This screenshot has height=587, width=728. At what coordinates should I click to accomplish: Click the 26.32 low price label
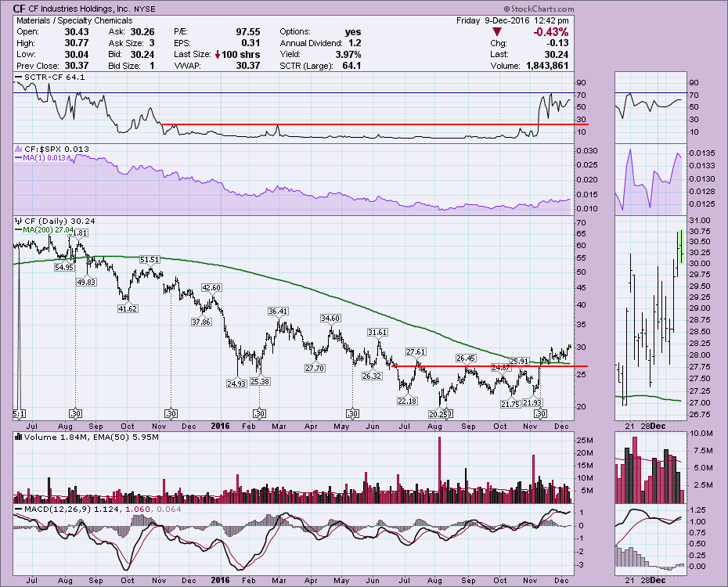(372, 376)
